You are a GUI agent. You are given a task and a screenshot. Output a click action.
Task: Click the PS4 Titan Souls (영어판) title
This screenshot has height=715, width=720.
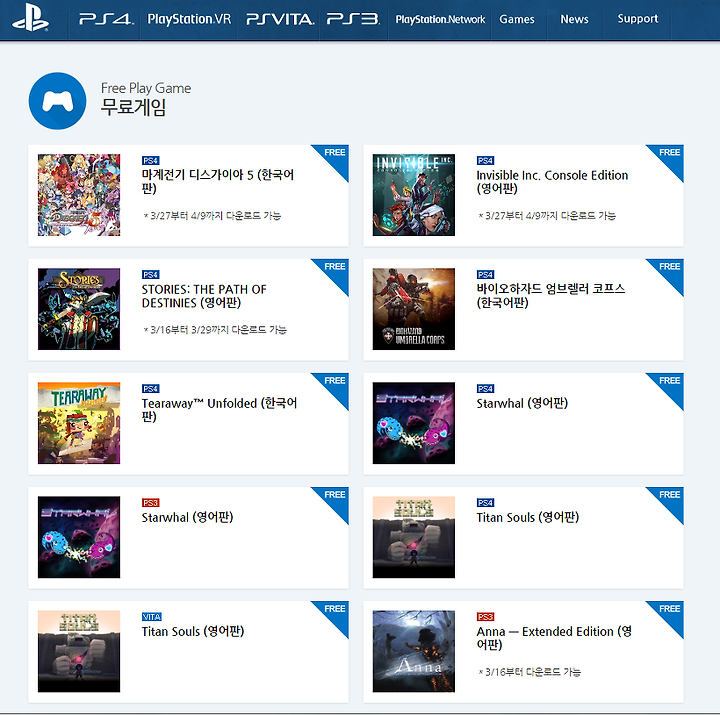[528, 518]
